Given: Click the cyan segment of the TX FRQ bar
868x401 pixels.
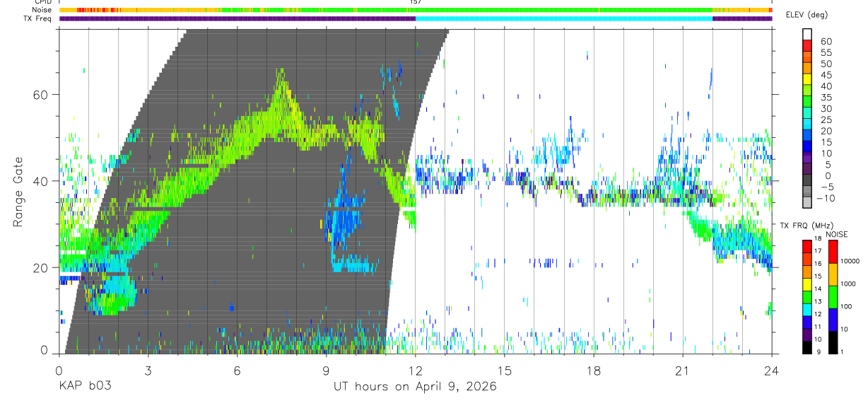Looking at the screenshot, I should click(807, 310).
